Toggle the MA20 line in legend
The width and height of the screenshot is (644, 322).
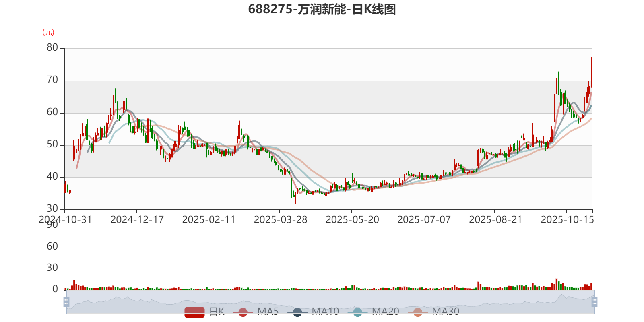(x=373, y=312)
